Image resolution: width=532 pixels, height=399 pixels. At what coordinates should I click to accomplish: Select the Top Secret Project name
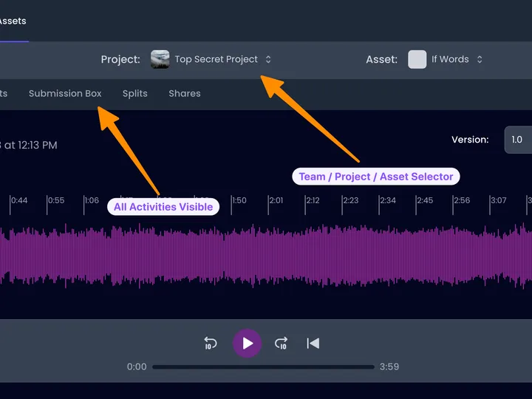pos(216,59)
